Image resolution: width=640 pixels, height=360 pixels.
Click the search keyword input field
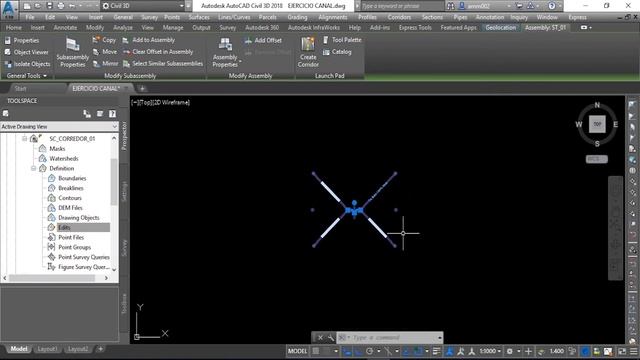[x=401, y=6]
